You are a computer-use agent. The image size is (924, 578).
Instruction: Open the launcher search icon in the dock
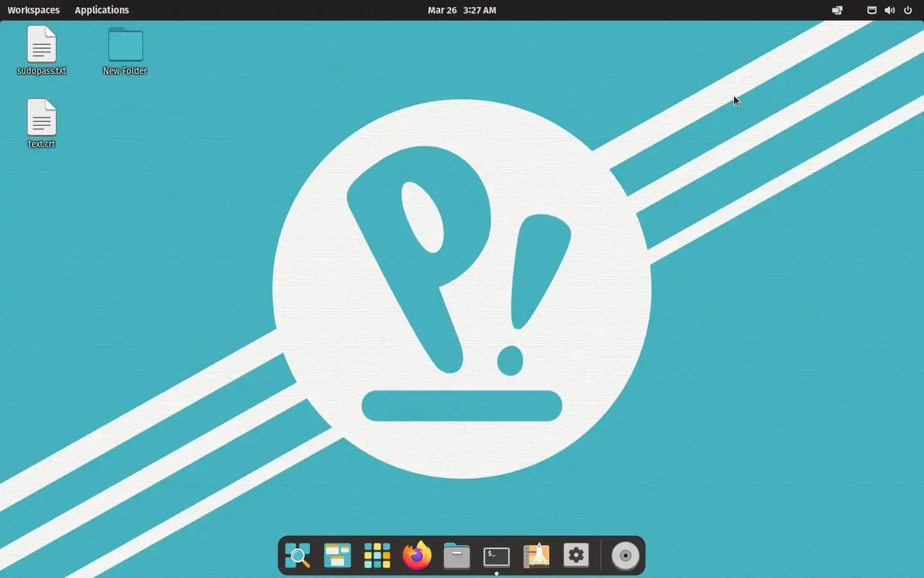point(298,556)
